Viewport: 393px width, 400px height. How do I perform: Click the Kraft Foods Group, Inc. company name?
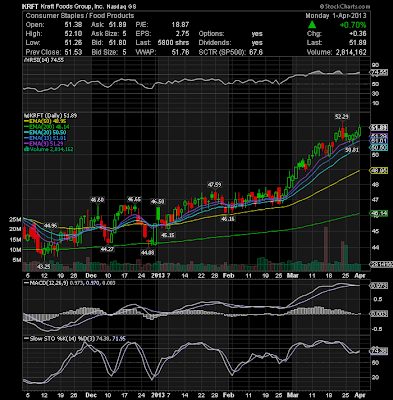pos(71,6)
